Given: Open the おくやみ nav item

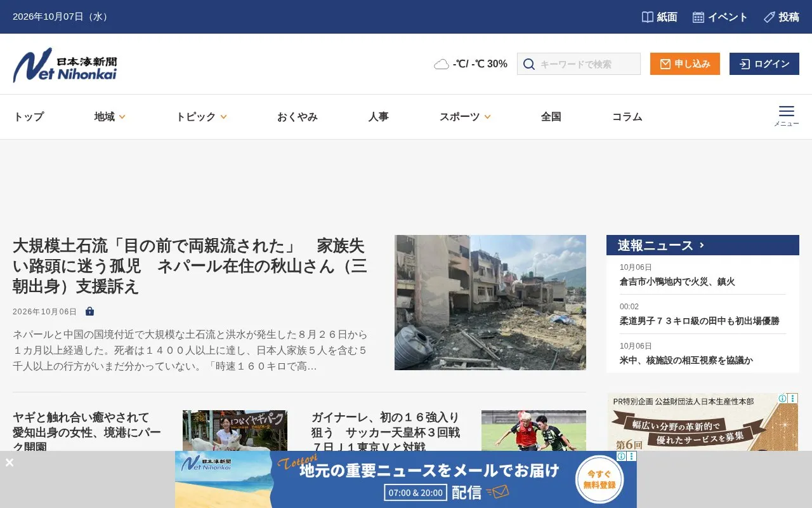Looking at the screenshot, I should (x=297, y=117).
